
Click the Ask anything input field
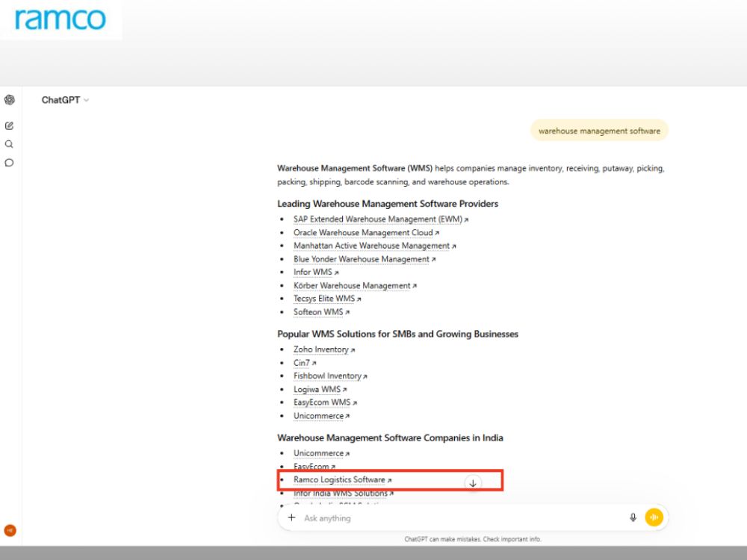[x=462, y=518]
